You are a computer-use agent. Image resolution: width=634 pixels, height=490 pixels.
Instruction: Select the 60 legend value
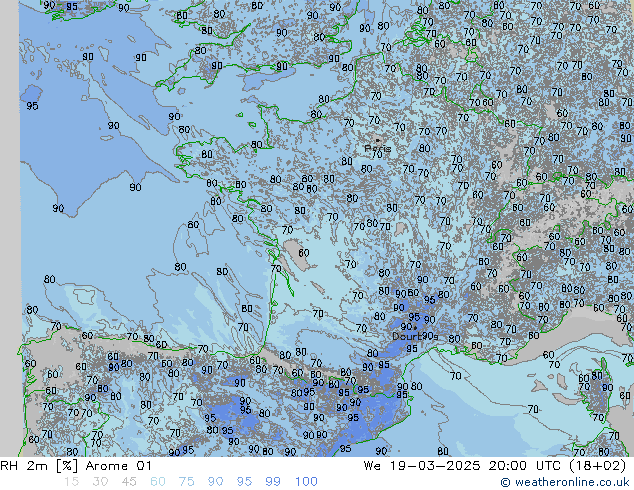157,482
